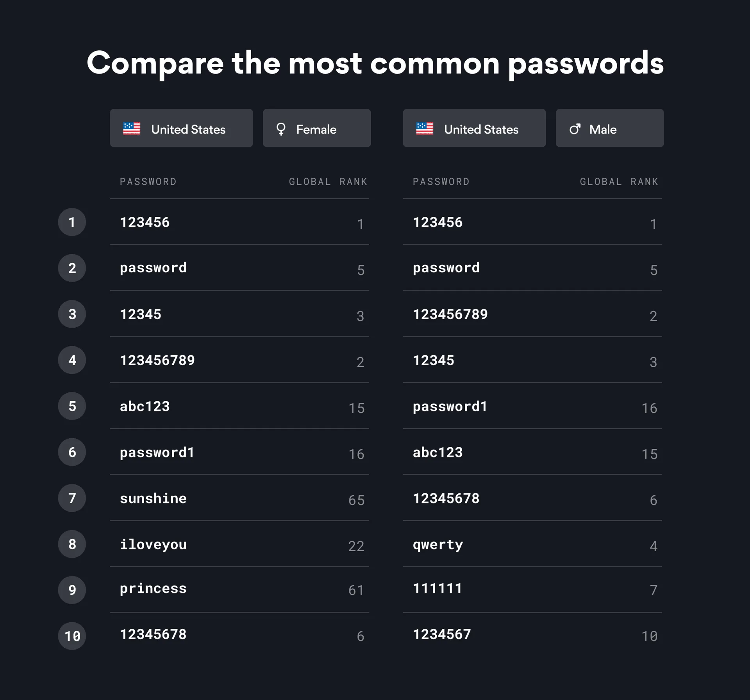This screenshot has height=700, width=750.
Task: Open the left United States country dropdown
Action: [181, 128]
